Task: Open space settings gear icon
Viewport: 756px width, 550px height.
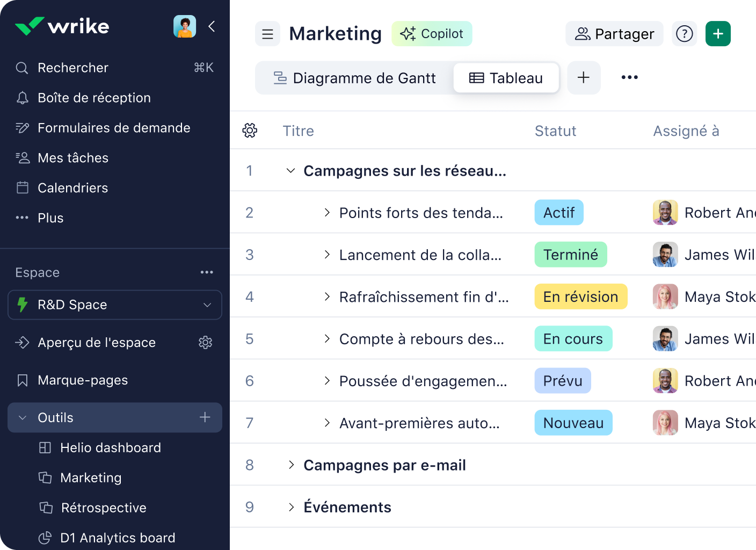Action: (x=206, y=343)
